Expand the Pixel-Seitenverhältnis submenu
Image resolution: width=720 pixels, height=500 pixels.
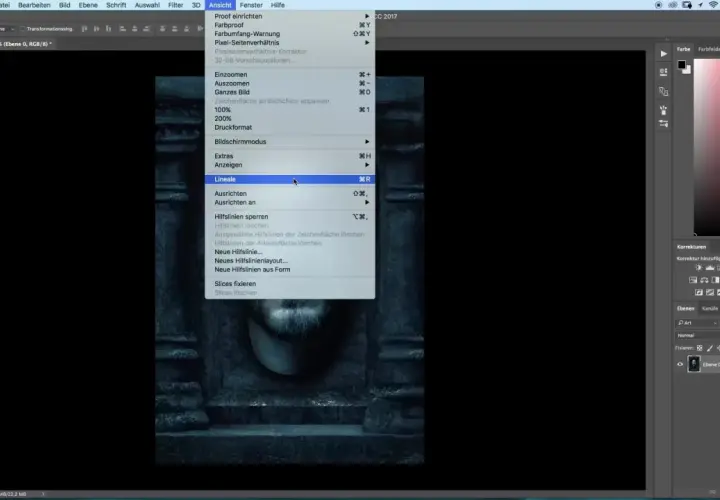pos(290,42)
